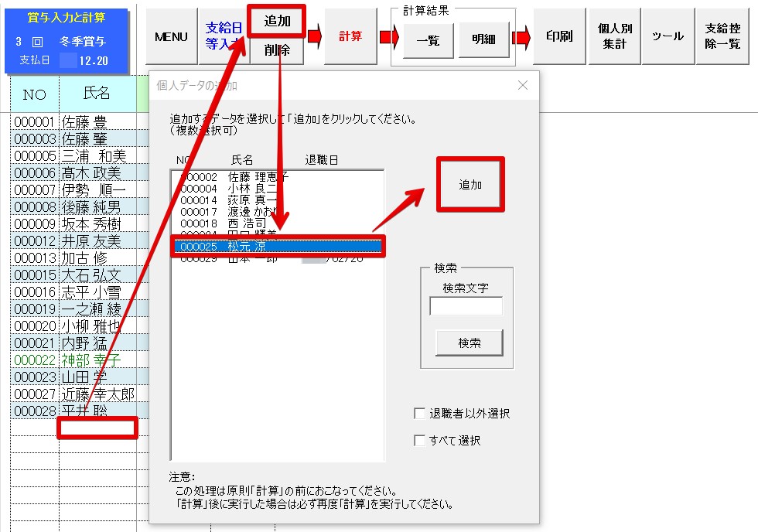The image size is (758, 532).
Task: Click the 印刷 print button
Action: pyautogui.click(x=558, y=37)
